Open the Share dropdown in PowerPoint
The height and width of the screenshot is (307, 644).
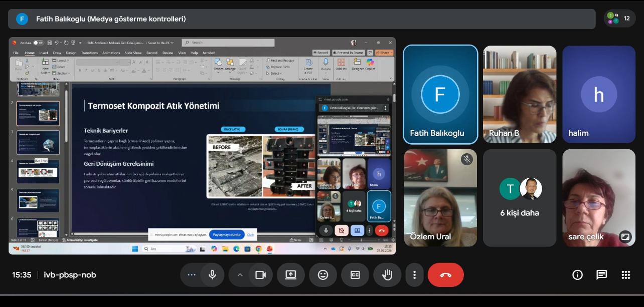pos(384,53)
